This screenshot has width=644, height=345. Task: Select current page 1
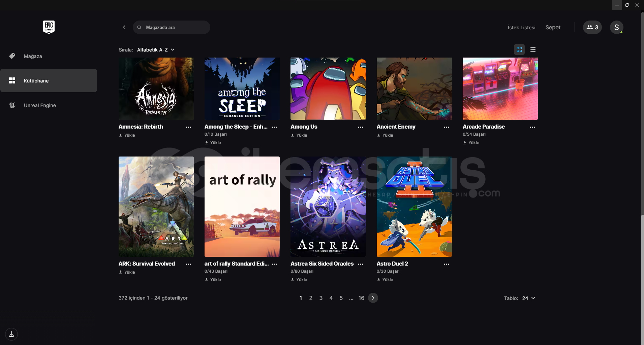301,298
